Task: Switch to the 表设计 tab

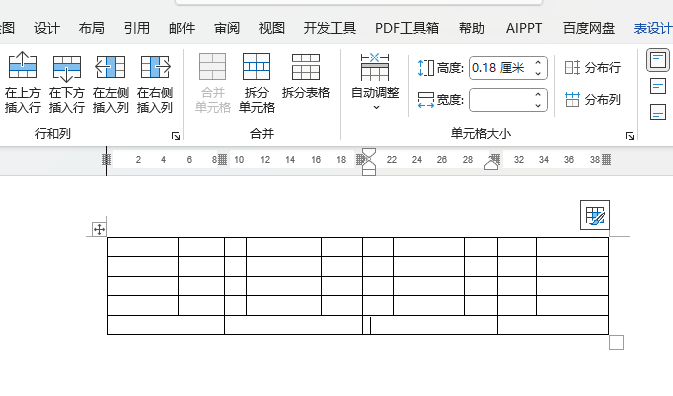Action: click(x=653, y=28)
